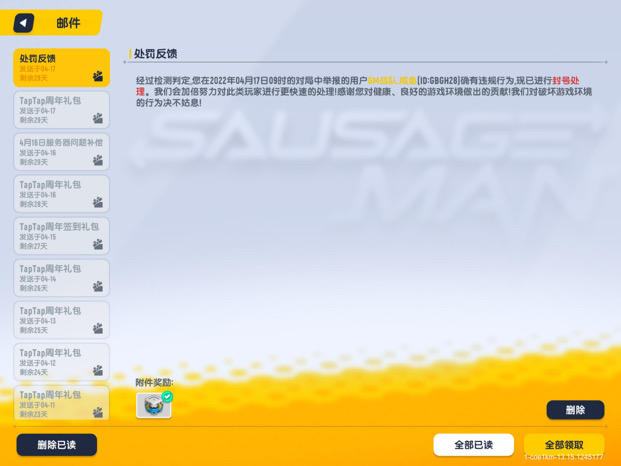Open the 4月16日服务器问题补偿 mail
This screenshot has width=621, height=466.
pyautogui.click(x=61, y=152)
